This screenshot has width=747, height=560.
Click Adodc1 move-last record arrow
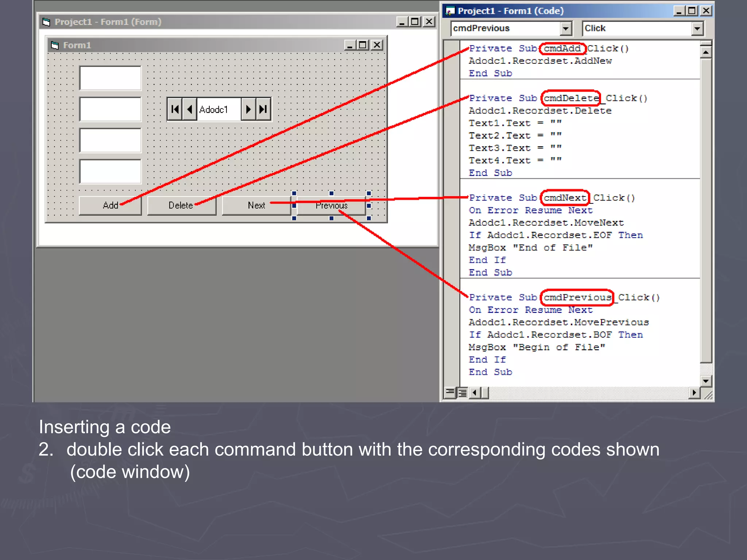263,109
